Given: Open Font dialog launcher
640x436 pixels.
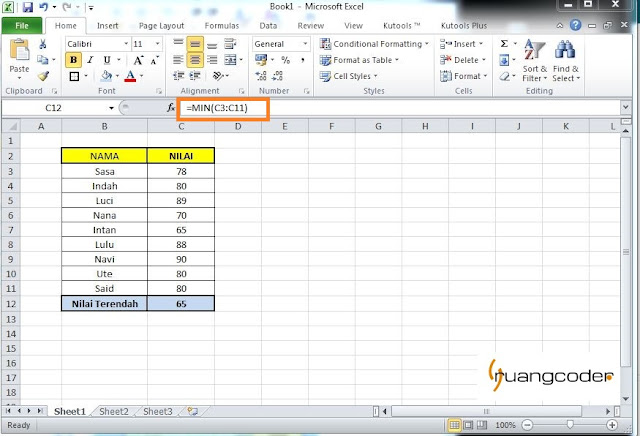Looking at the screenshot, I should click(159, 91).
